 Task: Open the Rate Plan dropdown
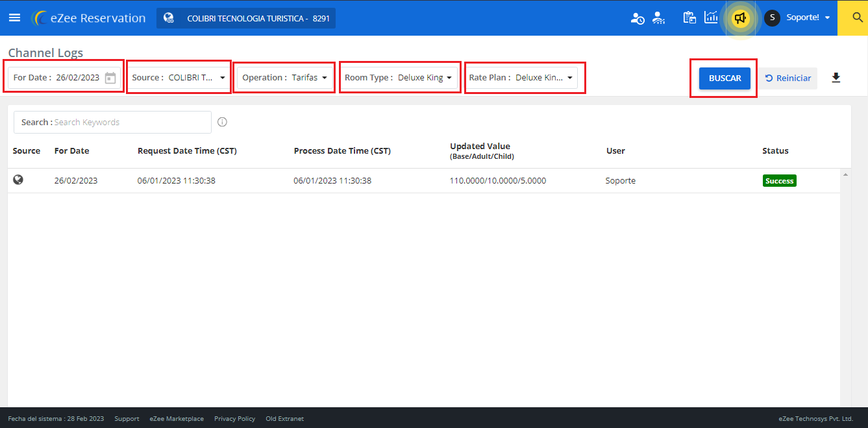coord(521,77)
